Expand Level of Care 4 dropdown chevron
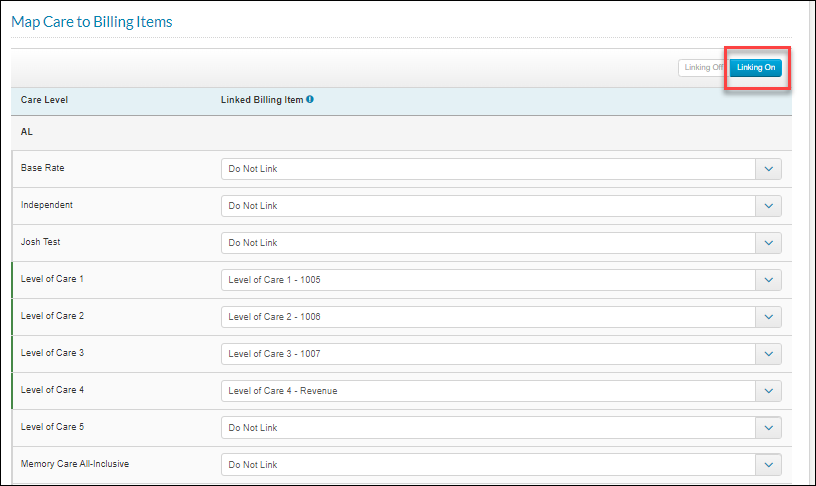816x486 pixels. coord(769,391)
